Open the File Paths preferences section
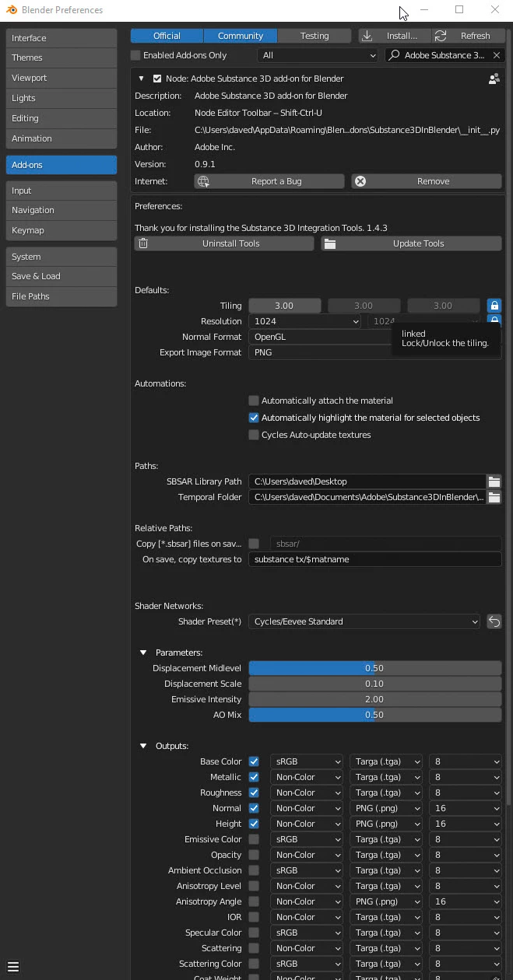513x980 pixels. click(61, 296)
